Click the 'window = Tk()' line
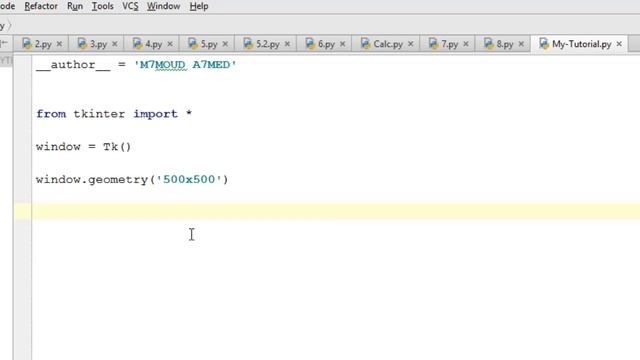This screenshot has width=640, height=360. click(x=83, y=147)
